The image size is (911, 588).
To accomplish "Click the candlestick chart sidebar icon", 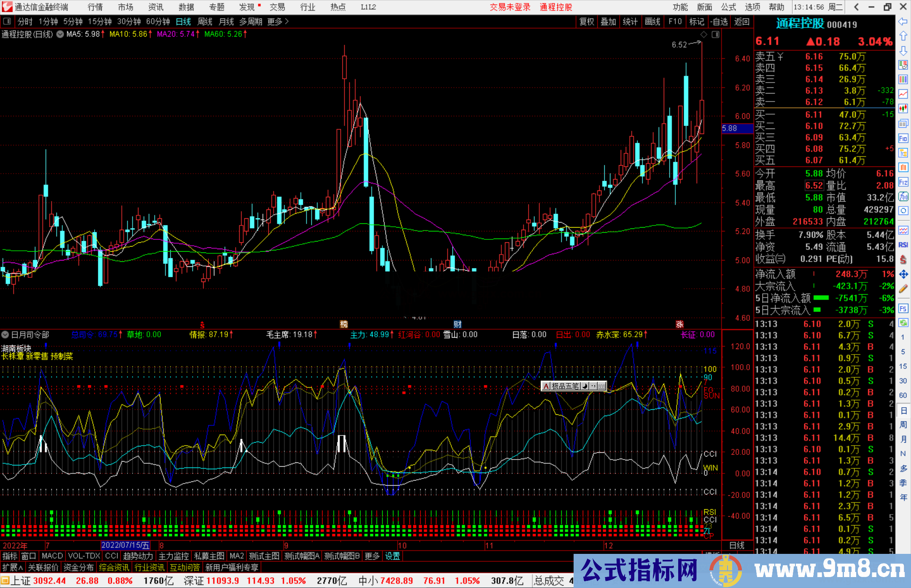I will [903, 109].
